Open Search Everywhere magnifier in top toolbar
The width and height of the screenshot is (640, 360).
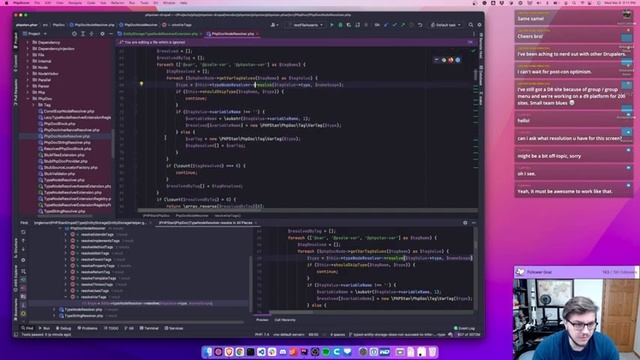[x=471, y=25]
